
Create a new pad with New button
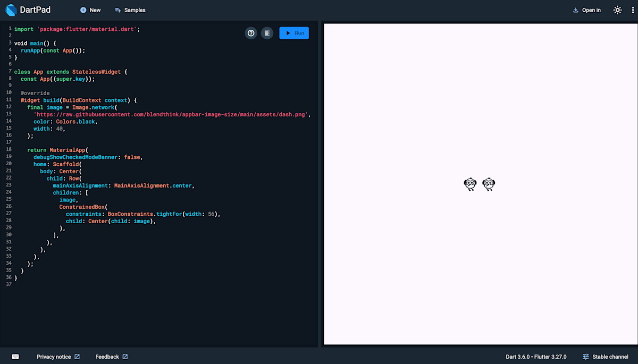point(90,10)
